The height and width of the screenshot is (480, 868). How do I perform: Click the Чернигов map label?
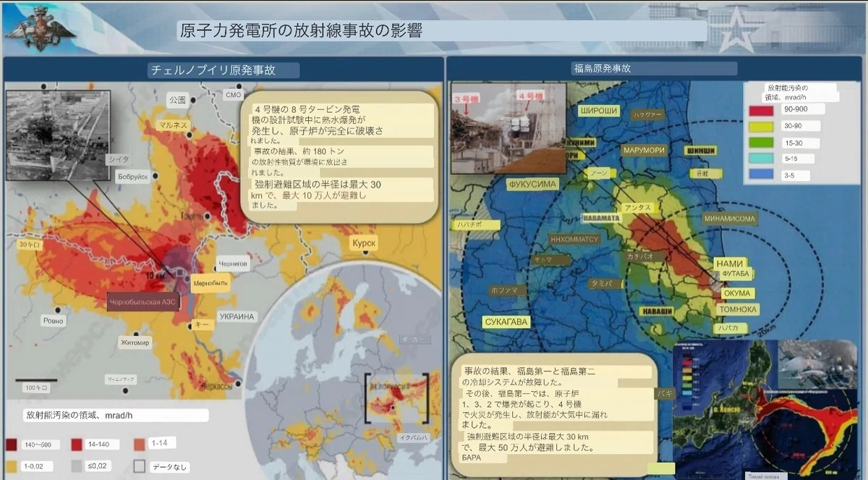pos(232,264)
